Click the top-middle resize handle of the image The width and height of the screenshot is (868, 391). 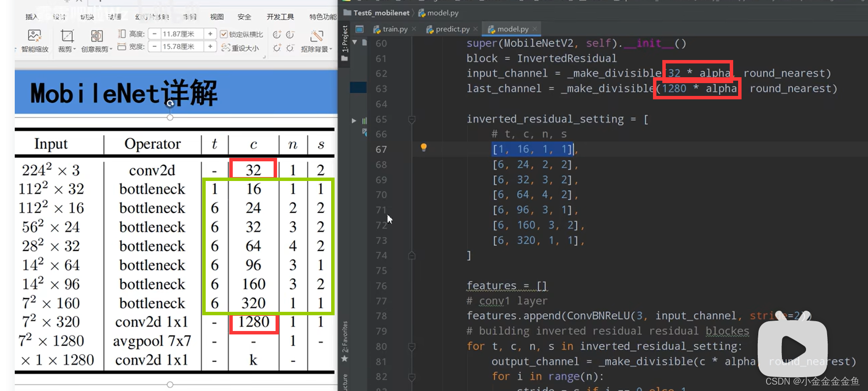tap(170, 117)
